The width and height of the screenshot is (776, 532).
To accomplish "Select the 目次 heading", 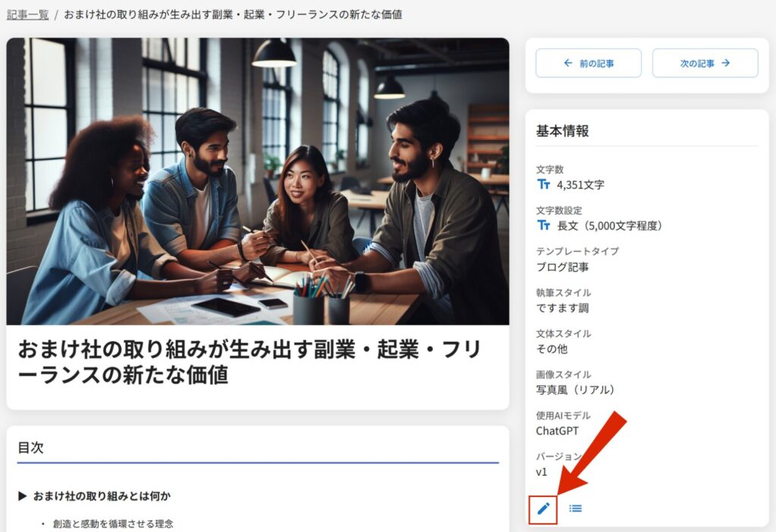I will (31, 448).
